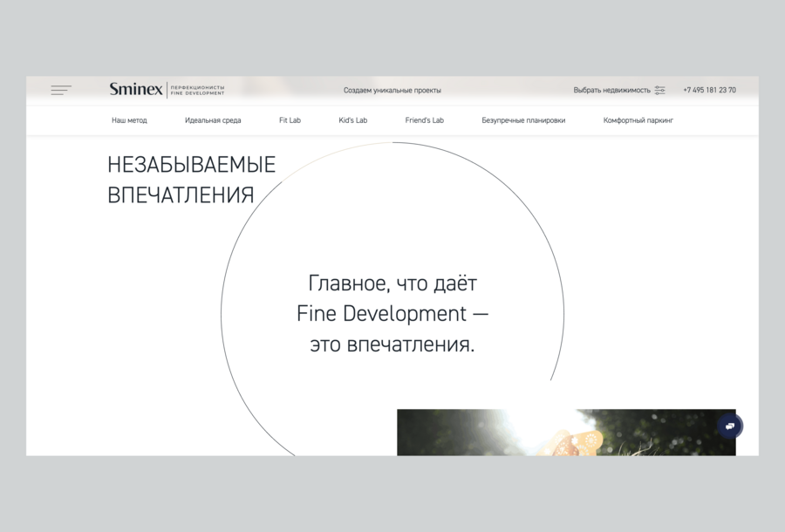Go to Комфортный паркинг section

(638, 120)
